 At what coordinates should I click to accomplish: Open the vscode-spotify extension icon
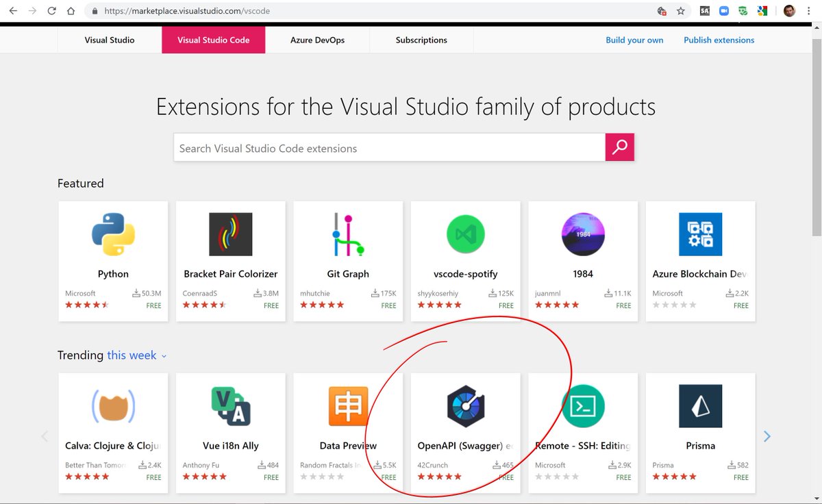click(x=466, y=234)
